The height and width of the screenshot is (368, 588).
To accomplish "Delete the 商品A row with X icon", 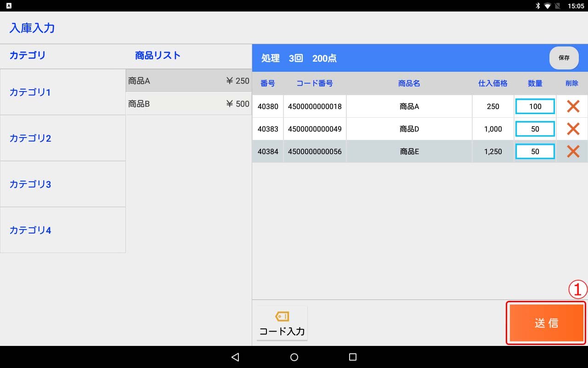I will tap(573, 106).
